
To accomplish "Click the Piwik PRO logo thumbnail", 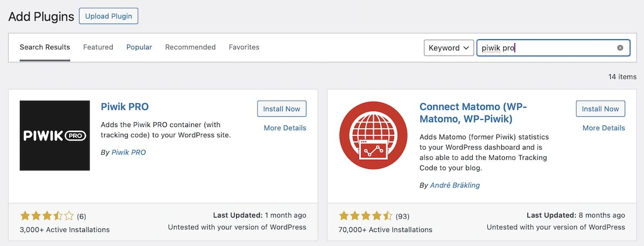I will click(55, 136).
